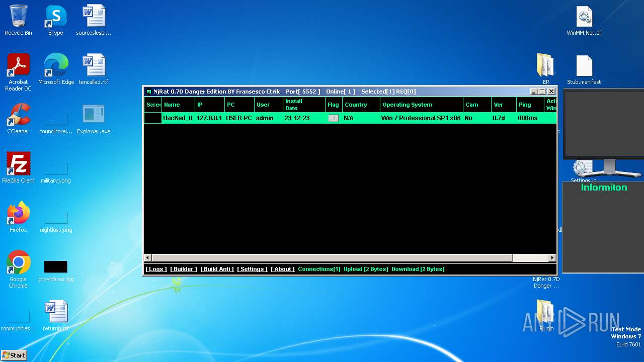
Task: Click the Operating System column header
Action: tap(421, 105)
